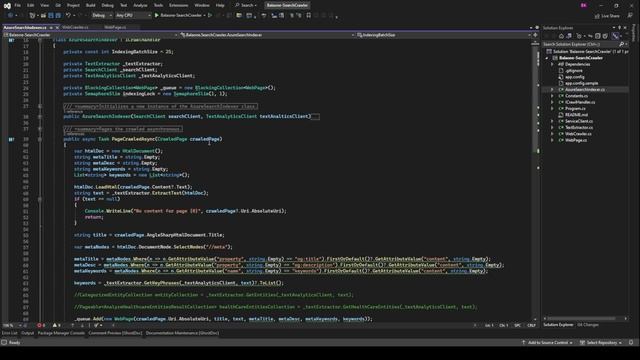Click Select Repository button
Screen dimensions: 640x360
coord(601,342)
